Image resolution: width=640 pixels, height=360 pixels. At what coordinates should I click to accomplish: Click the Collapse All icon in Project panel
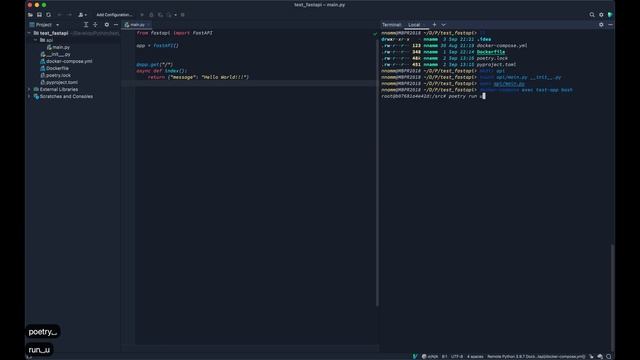95,25
